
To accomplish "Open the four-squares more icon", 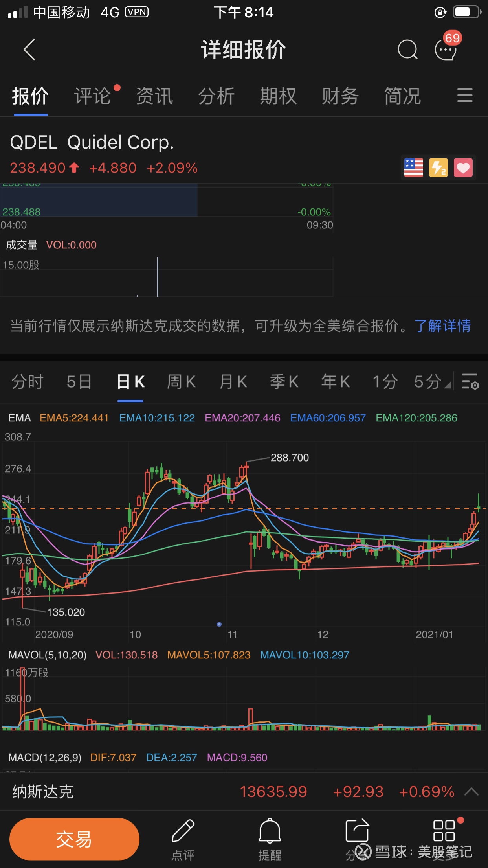I will [444, 830].
